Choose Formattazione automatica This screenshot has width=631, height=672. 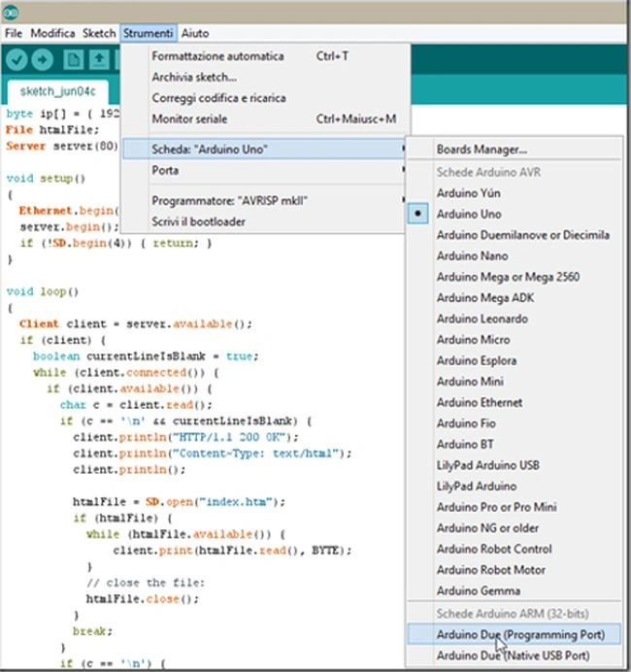264,56
